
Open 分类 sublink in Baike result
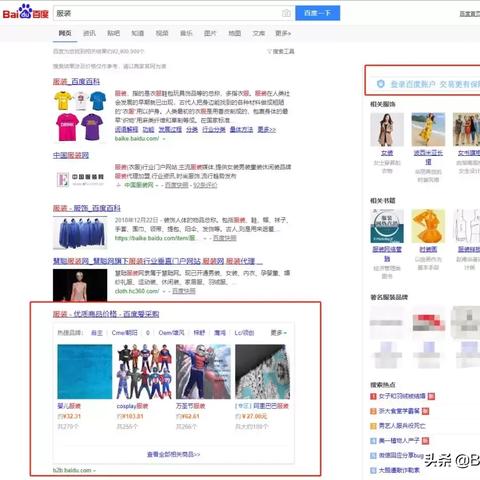click(192, 129)
